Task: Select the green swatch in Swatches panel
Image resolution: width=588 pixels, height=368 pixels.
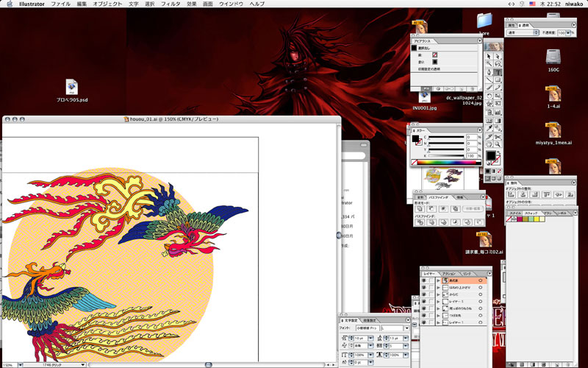Action: (x=531, y=219)
